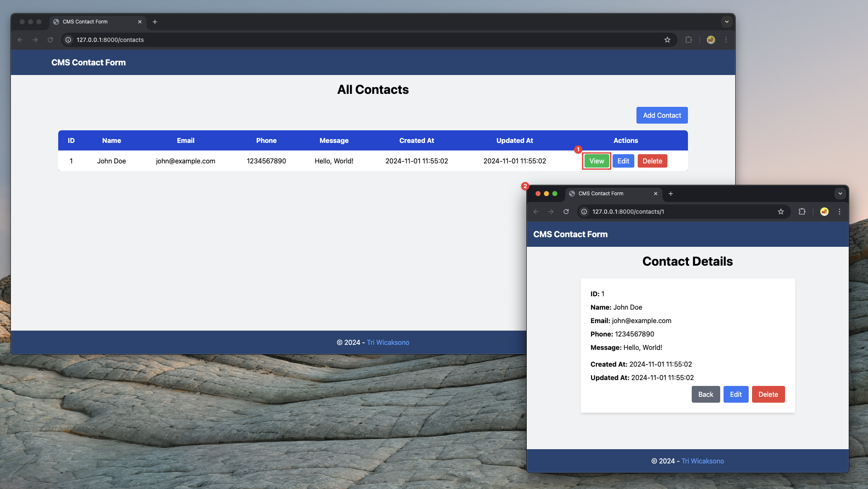Image resolution: width=868 pixels, height=489 pixels.
Task: Click the Add Contact button
Action: 662,115
